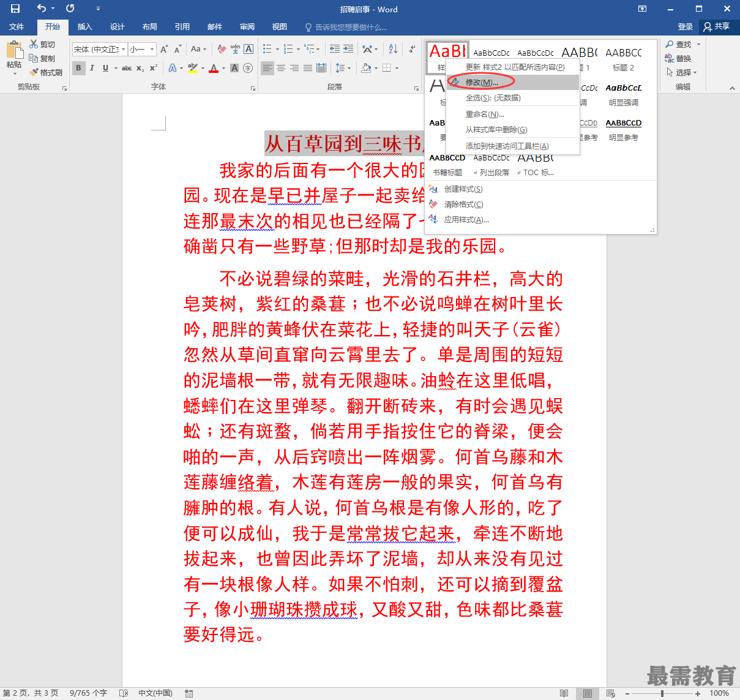This screenshot has height=700, width=740.
Task: Open the paste options arrow under 粘贴
Action: coord(14,73)
